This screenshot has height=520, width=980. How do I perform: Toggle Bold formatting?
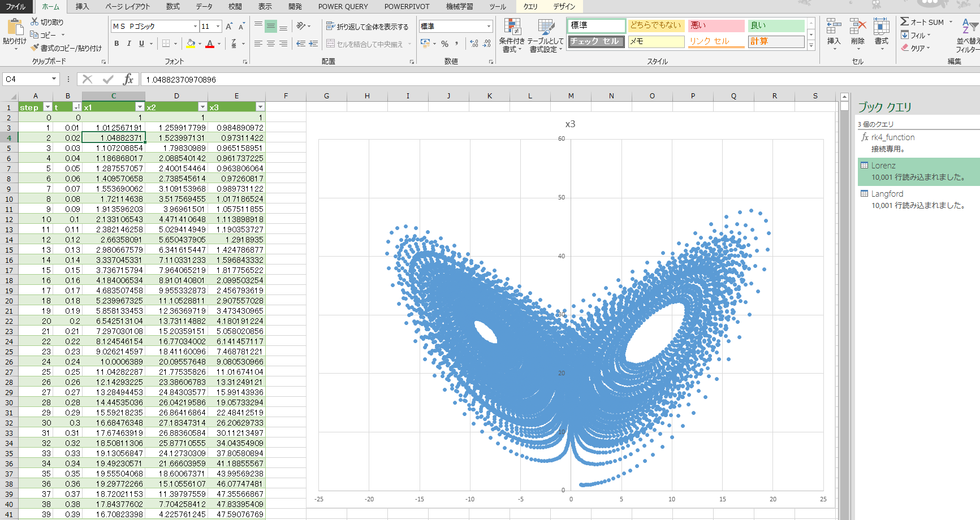coord(116,44)
